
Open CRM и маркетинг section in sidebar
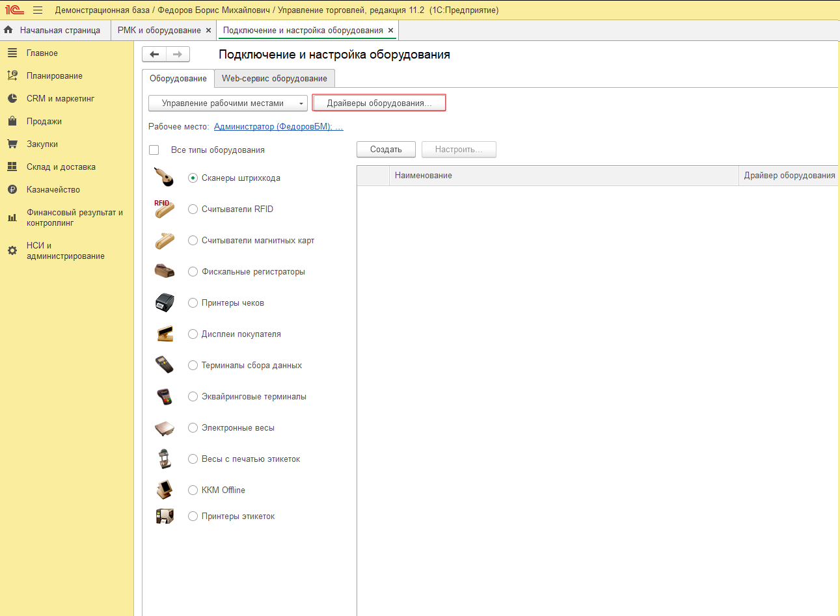point(60,99)
